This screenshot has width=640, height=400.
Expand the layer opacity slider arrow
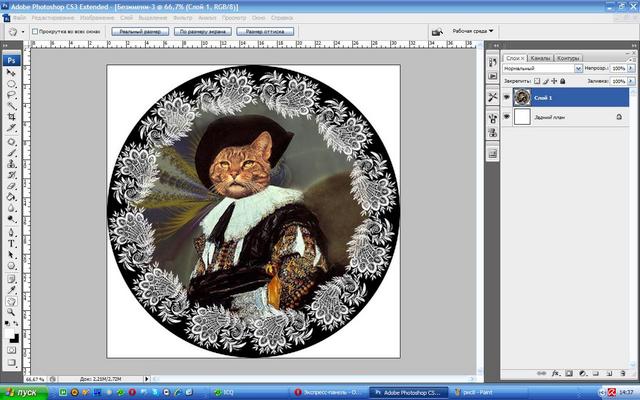(630, 69)
